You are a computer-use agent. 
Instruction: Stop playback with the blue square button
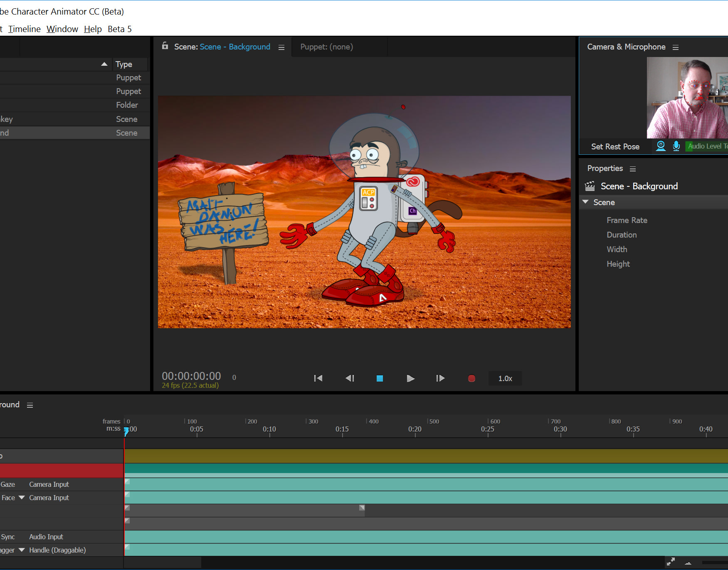[380, 378]
